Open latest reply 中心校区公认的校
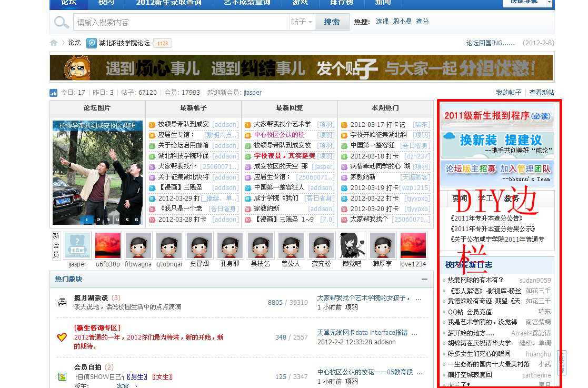Screen dimensions: 588x388 (x=280, y=135)
